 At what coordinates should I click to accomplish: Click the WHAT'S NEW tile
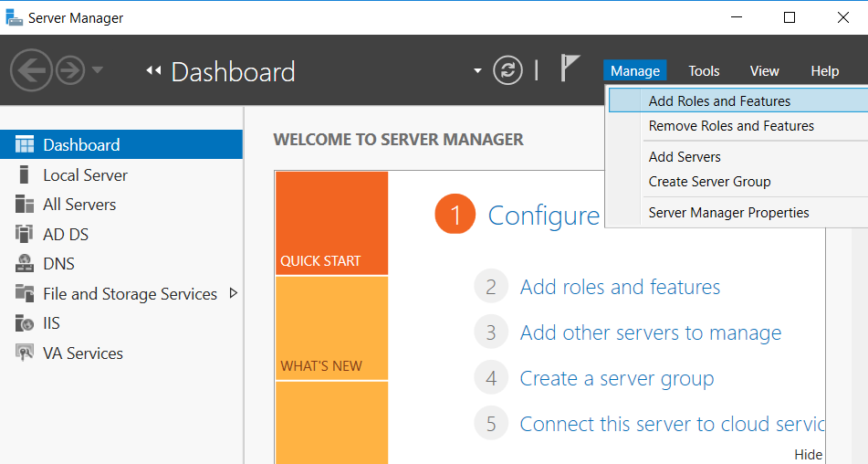point(331,328)
